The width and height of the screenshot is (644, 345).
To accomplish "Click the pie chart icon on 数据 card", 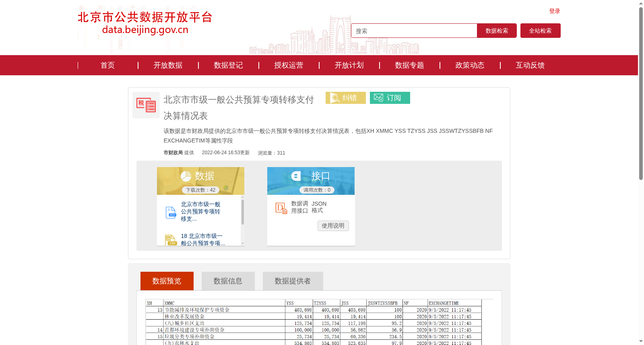I will [x=186, y=176].
